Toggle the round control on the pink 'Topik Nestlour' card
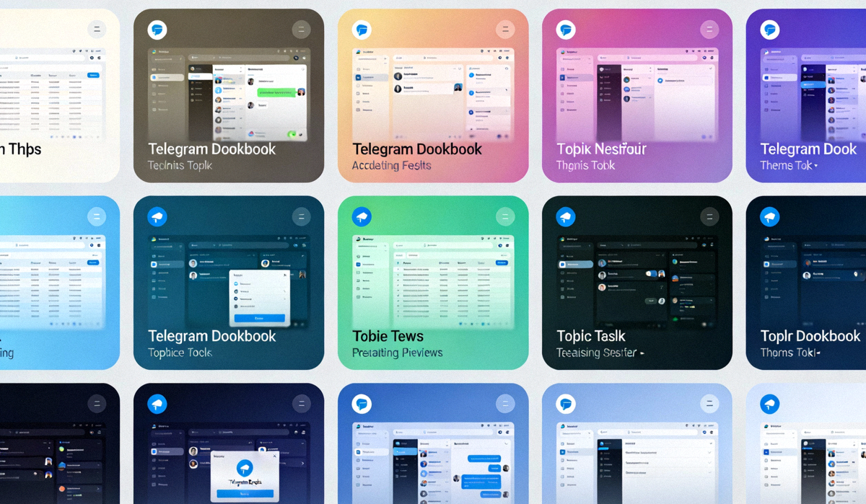Screen dimensions: 866x504 pos(710,29)
